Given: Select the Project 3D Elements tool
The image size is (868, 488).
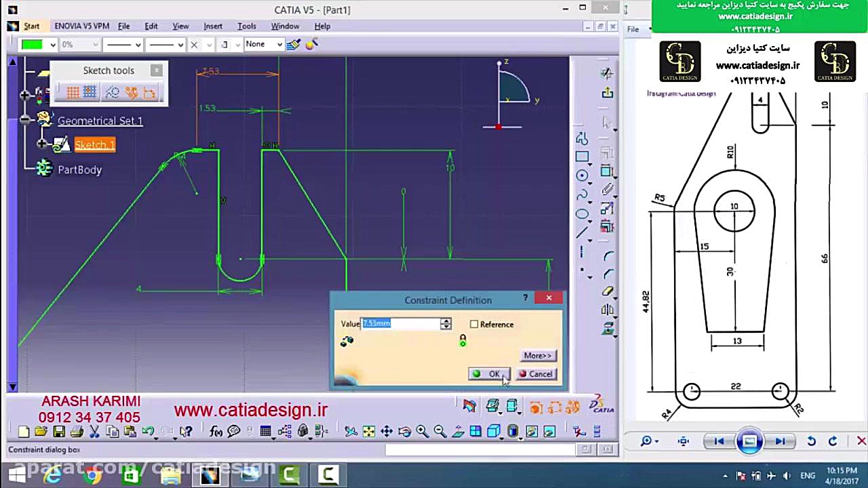Looking at the screenshot, I should tap(608, 329).
